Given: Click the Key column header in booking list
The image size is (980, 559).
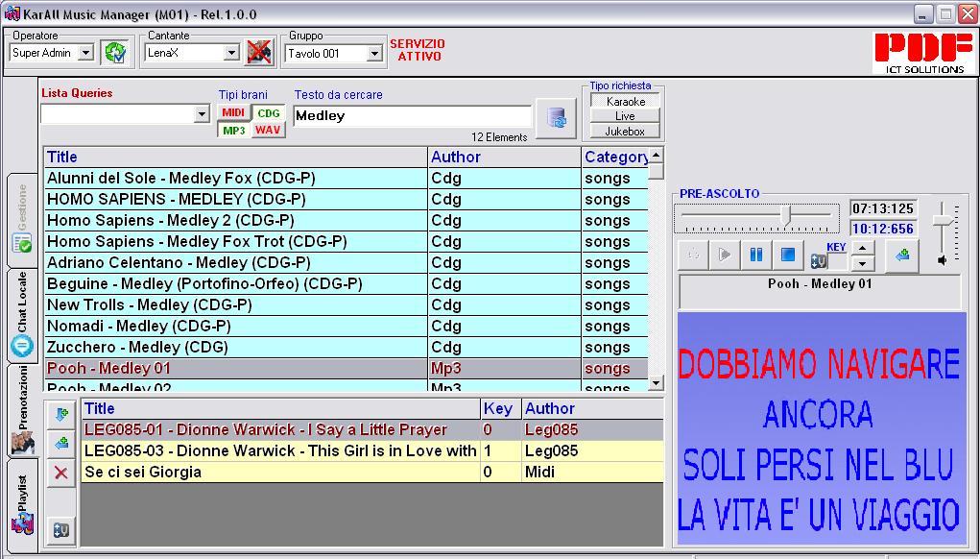Looking at the screenshot, I should click(x=501, y=409).
